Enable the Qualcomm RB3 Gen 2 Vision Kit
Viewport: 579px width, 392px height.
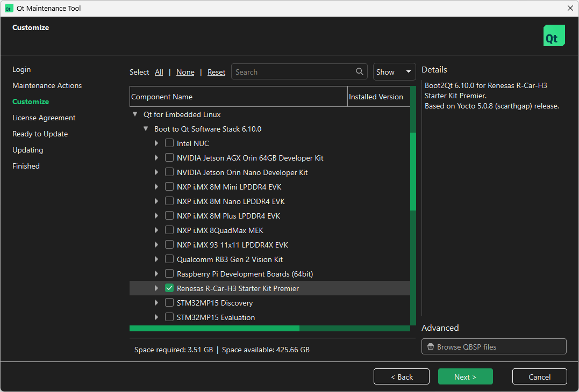[x=169, y=259]
